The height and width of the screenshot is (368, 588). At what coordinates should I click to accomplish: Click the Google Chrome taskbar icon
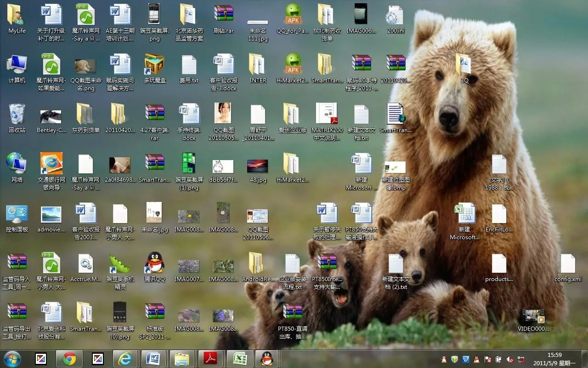[69, 359]
